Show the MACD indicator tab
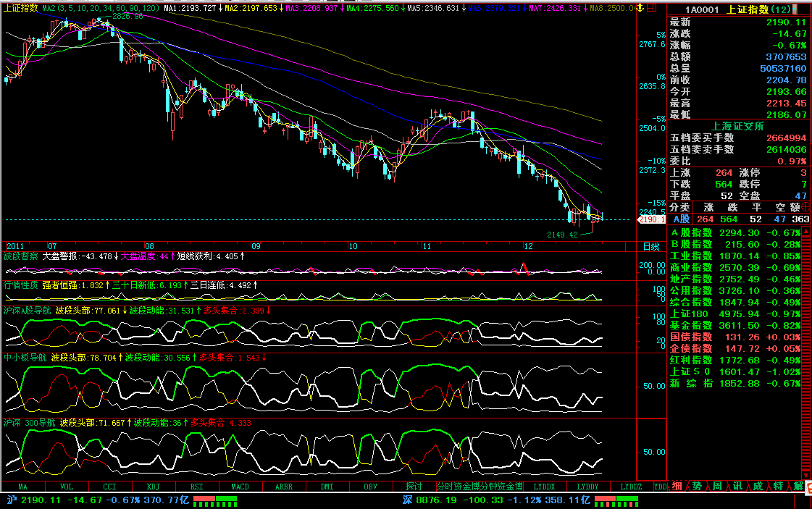The width and height of the screenshot is (812, 509). (x=240, y=487)
